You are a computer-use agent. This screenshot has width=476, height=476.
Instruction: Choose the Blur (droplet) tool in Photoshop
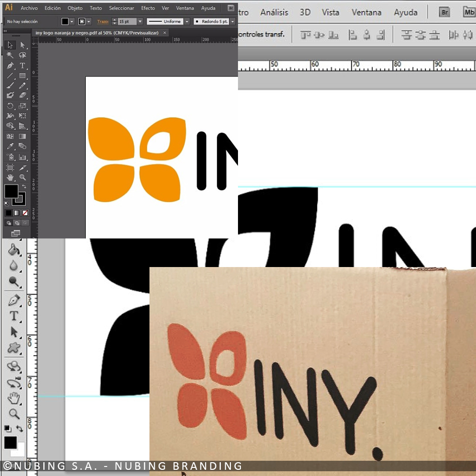[14, 266]
